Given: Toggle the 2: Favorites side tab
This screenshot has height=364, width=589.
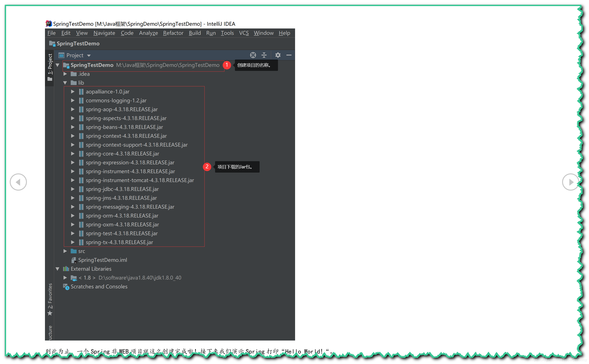Looking at the screenshot, I should (50, 299).
